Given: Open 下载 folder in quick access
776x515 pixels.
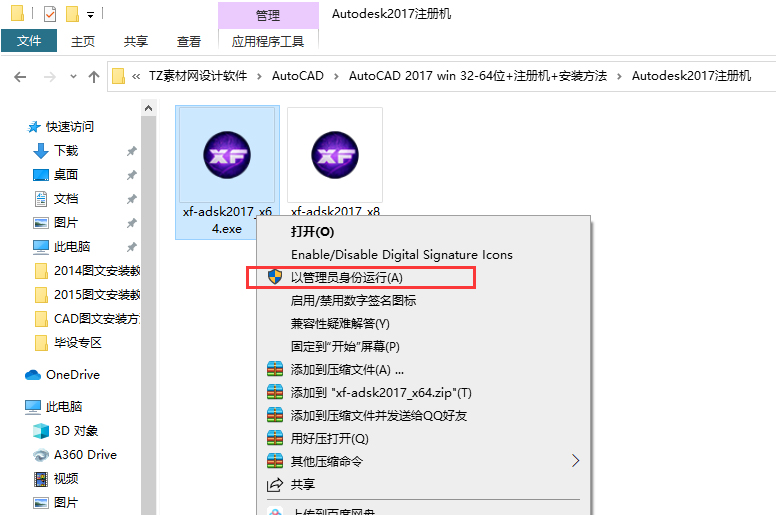Looking at the screenshot, I should click(66, 150).
